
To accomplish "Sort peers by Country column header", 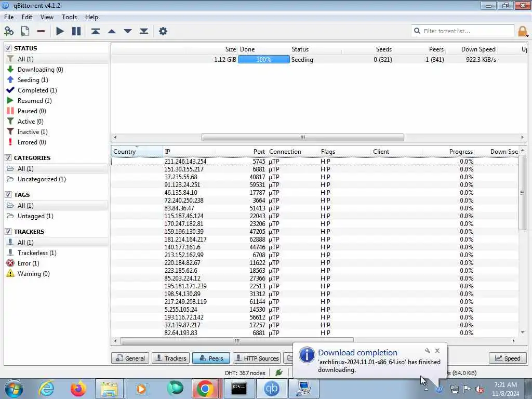I will tap(137, 152).
